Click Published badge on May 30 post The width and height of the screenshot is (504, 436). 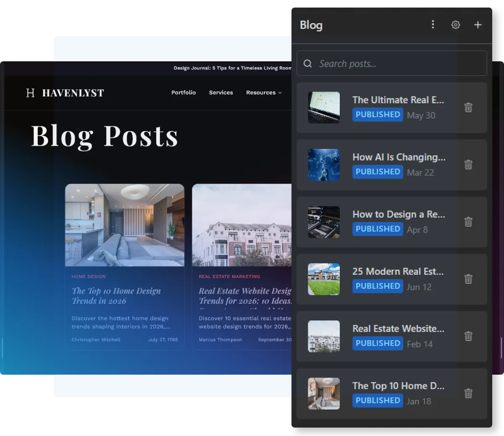(x=378, y=115)
